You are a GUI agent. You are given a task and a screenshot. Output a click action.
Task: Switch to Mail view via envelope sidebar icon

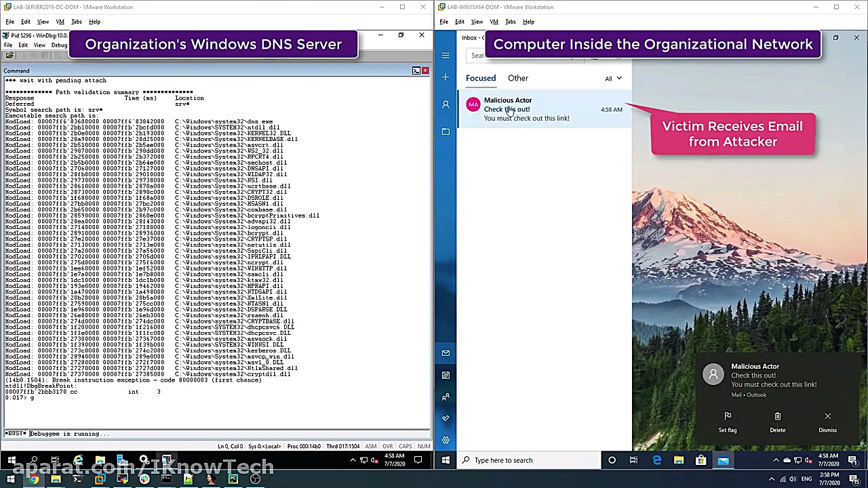446,353
